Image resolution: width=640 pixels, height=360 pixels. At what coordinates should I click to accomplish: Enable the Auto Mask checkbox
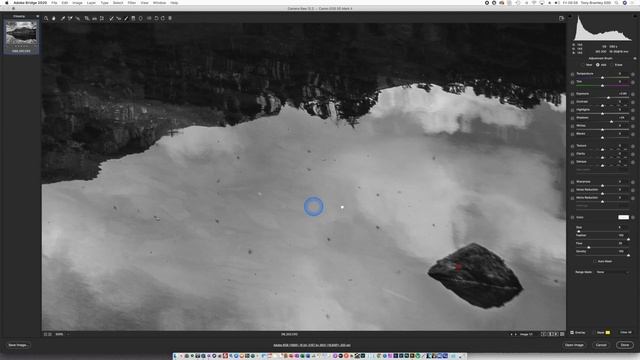click(x=595, y=261)
